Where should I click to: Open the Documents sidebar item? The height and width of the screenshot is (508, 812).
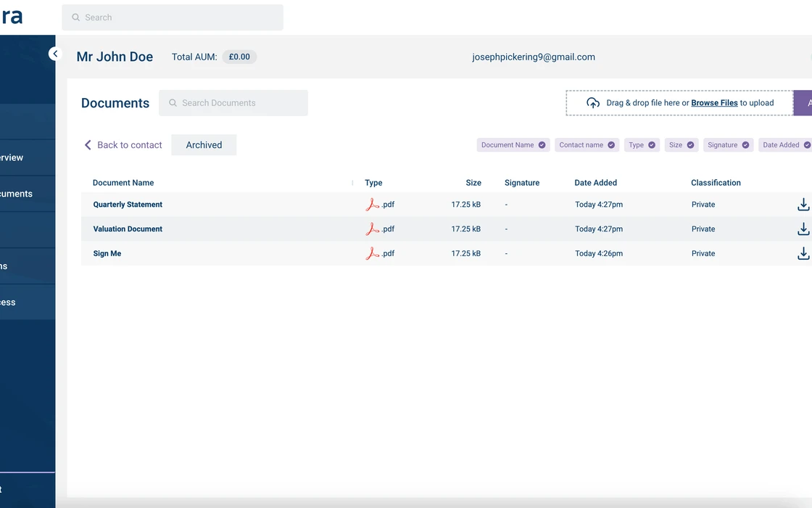[x=28, y=193]
